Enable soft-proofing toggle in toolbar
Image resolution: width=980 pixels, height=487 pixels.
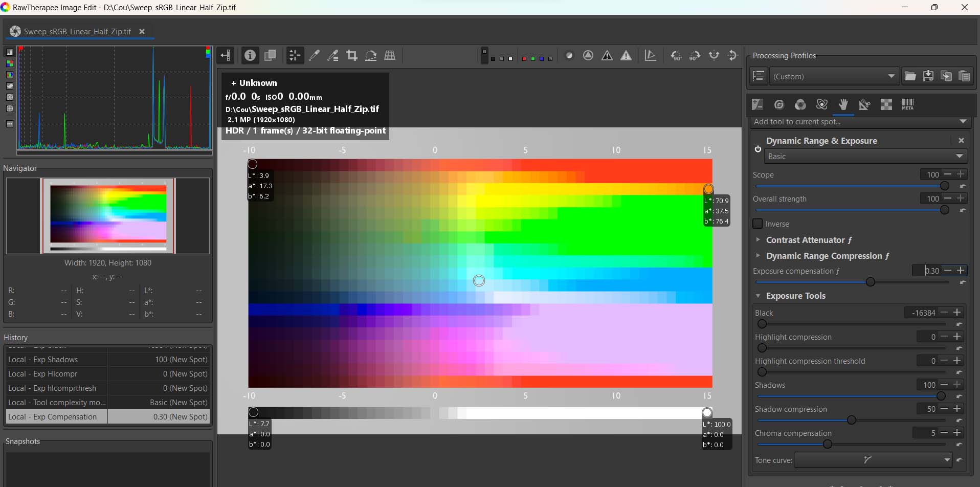pos(569,55)
